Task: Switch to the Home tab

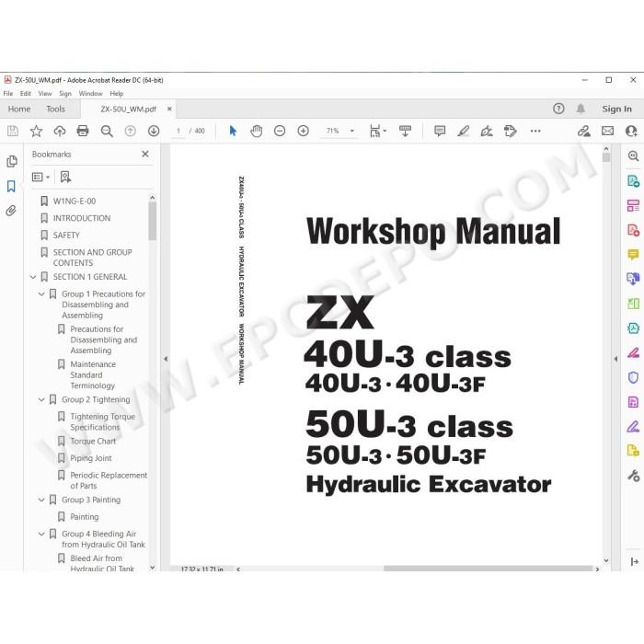Action: [19, 109]
